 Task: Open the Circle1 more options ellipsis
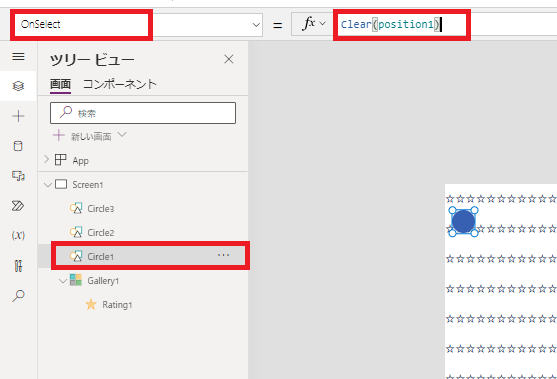(223, 255)
